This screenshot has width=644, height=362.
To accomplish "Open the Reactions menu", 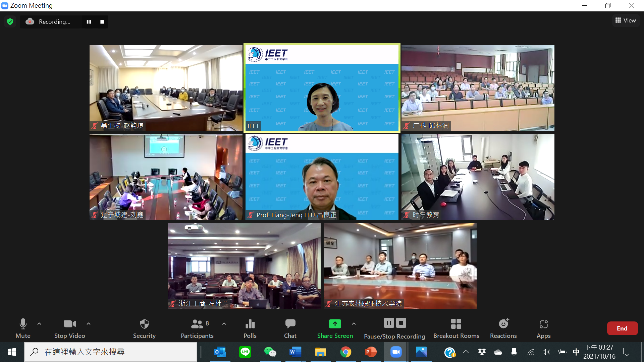I will point(503,328).
